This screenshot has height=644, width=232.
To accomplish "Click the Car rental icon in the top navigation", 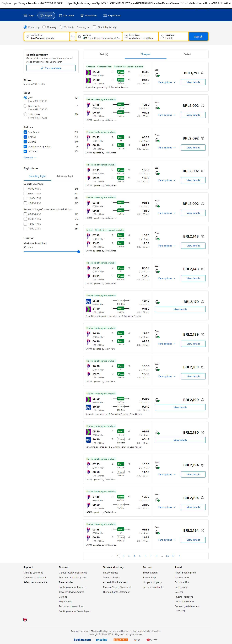I will point(61,15).
